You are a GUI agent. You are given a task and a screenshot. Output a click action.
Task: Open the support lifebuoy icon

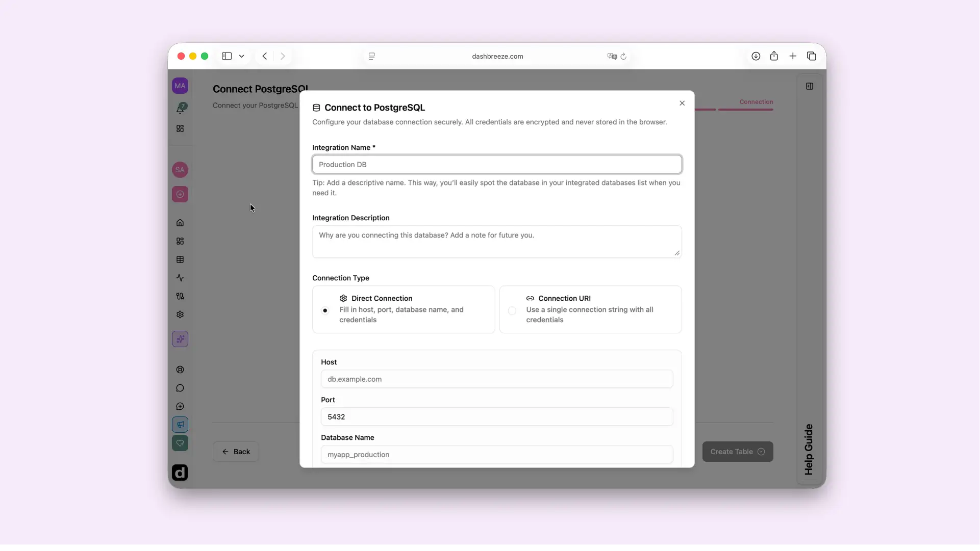pos(180,370)
